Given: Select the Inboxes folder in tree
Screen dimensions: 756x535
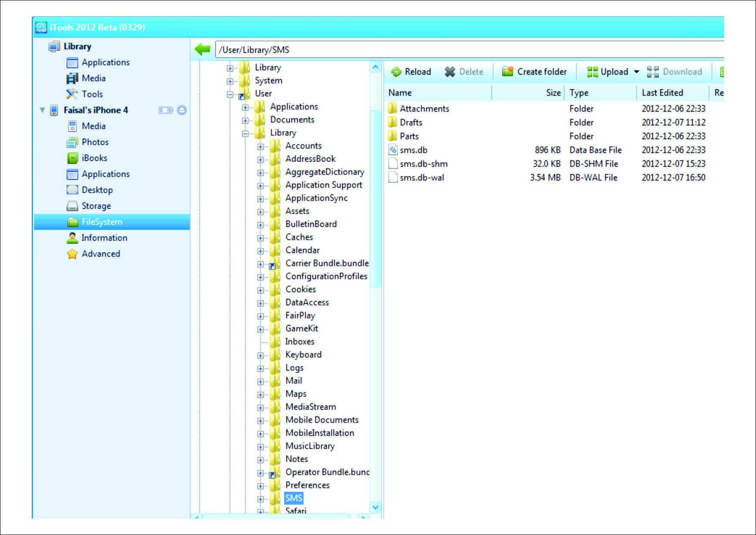Looking at the screenshot, I should 300,342.
